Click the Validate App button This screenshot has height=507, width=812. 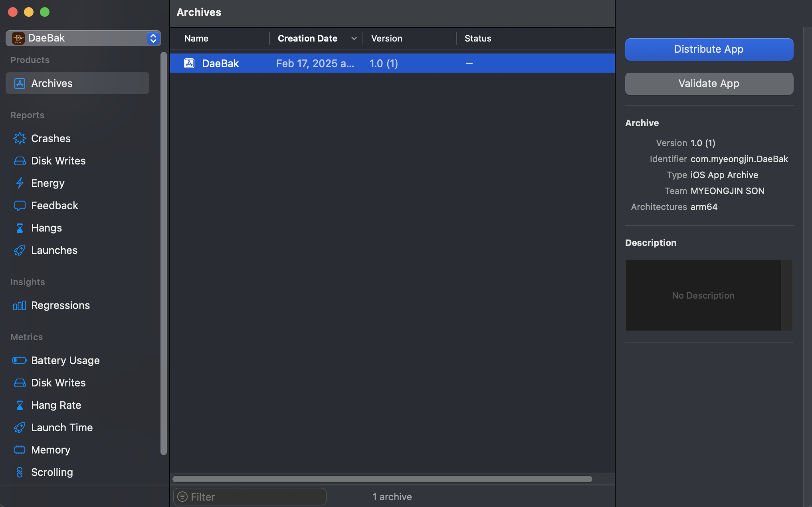pos(709,83)
